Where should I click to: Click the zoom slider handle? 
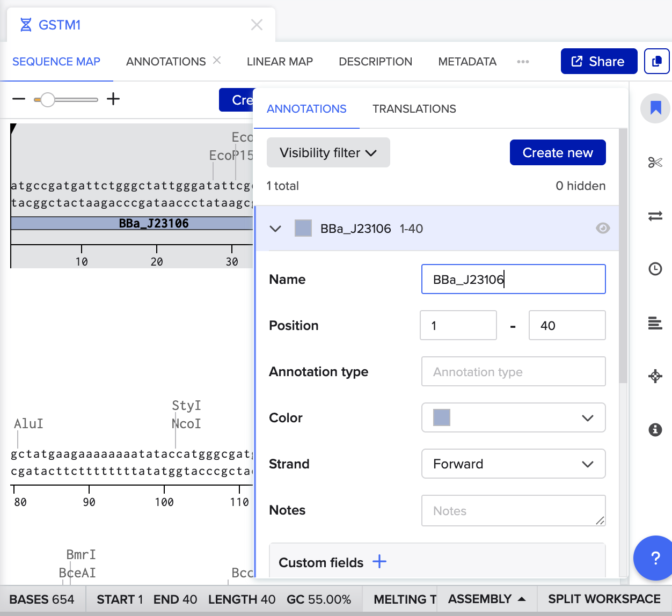pyautogui.click(x=48, y=100)
